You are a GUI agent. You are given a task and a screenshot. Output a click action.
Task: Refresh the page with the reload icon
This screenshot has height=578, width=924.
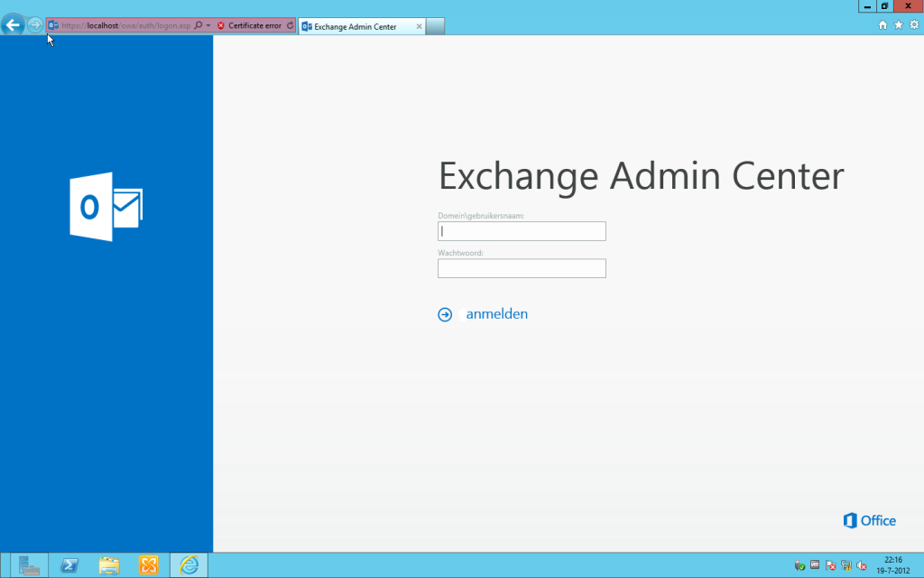click(290, 25)
